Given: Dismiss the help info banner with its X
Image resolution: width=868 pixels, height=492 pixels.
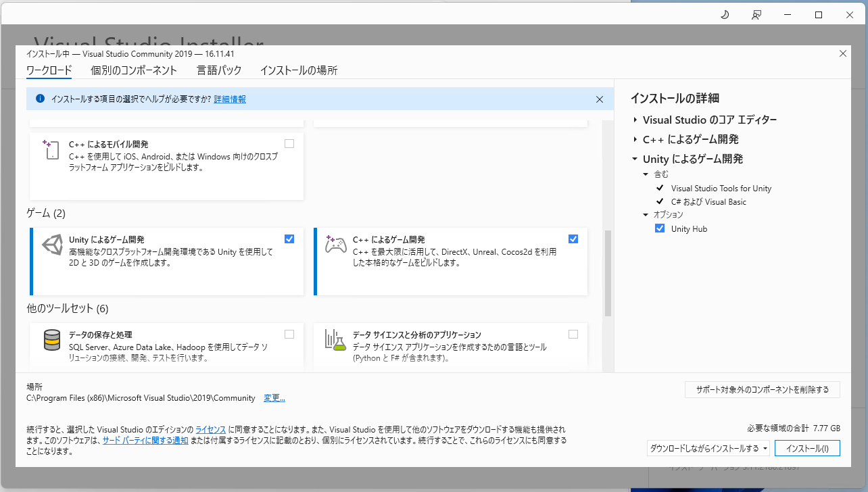Looking at the screenshot, I should (x=599, y=99).
